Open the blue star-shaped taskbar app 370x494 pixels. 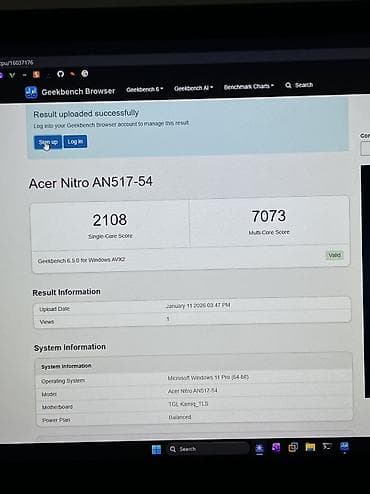pos(259,448)
